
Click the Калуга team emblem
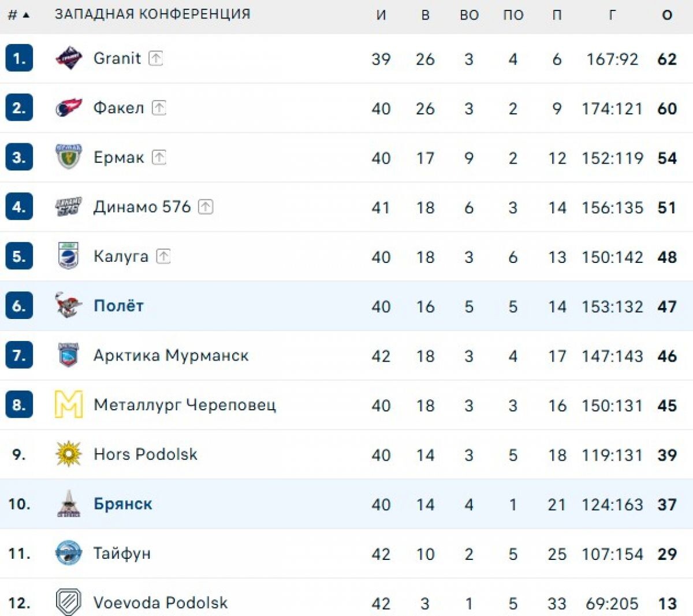(x=69, y=256)
